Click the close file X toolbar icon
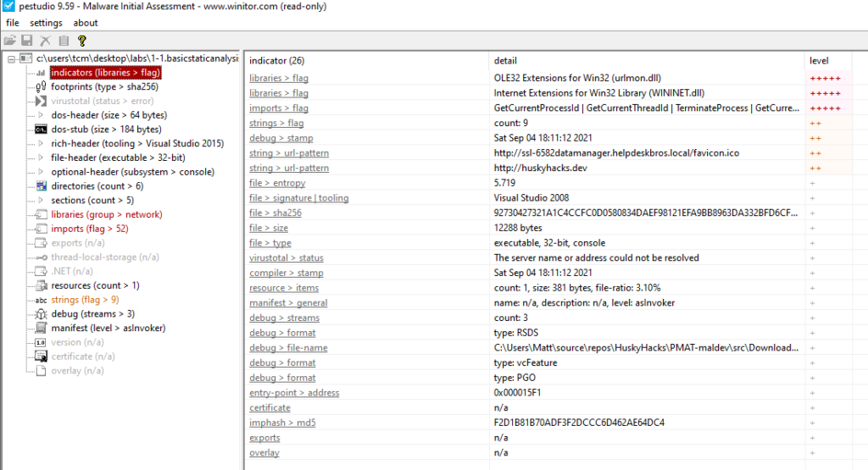Screen dimensions: 868x470 [46, 41]
